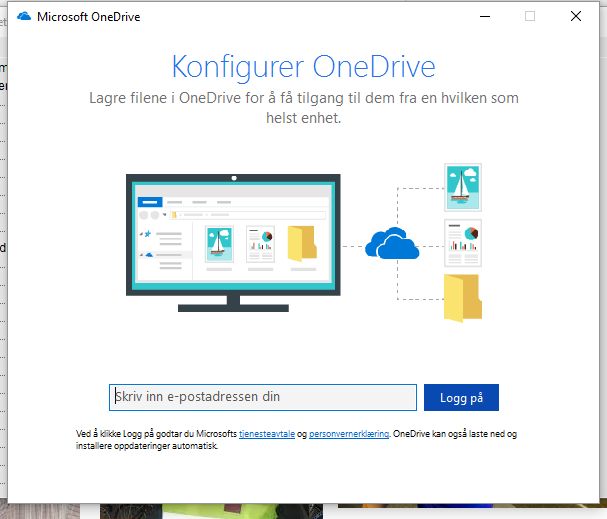This screenshot has height=519, width=607.
Task: Click the yellow folder right of cloud
Action: [463, 298]
